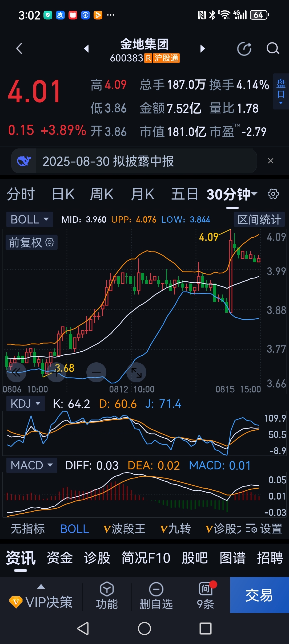Tap Android home navigation button
The height and width of the screenshot is (644, 289).
(x=144, y=628)
